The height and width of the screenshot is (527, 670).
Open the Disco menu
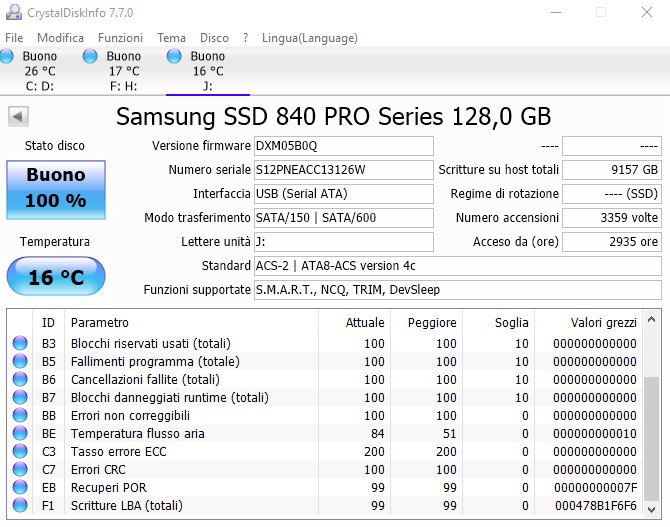pos(215,38)
